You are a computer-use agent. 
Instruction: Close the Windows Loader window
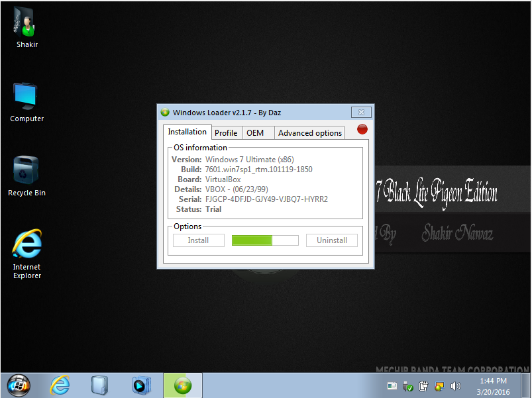(361, 112)
